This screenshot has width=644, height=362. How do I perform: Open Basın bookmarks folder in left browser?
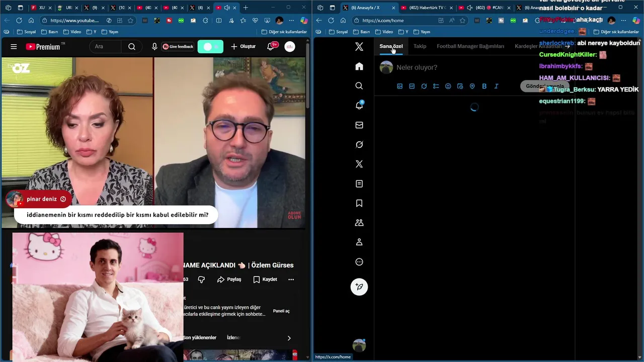49,32
